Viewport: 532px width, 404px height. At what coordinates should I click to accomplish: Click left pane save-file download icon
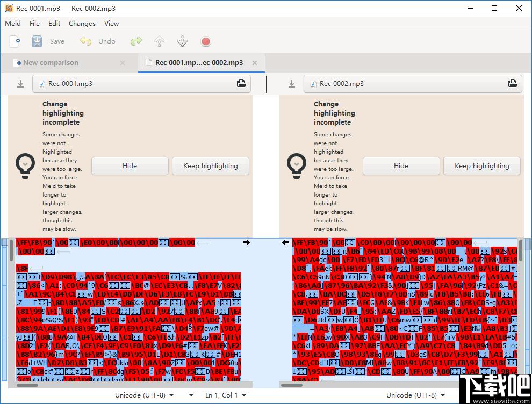tap(20, 84)
